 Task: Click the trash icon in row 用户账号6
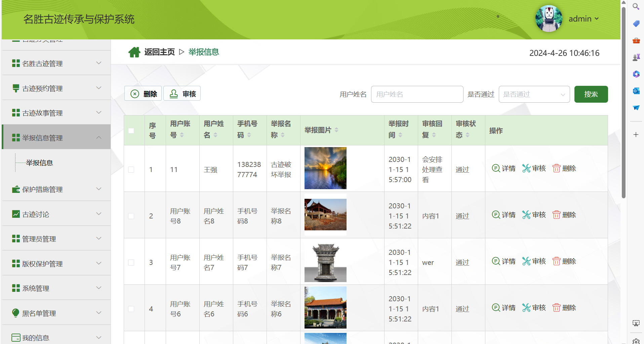click(x=556, y=307)
